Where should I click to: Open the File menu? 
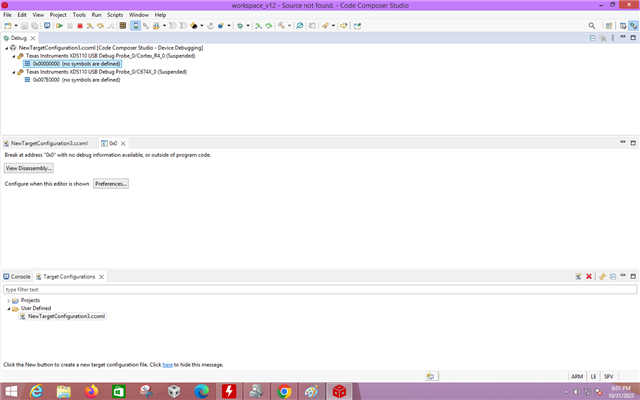[x=7, y=15]
